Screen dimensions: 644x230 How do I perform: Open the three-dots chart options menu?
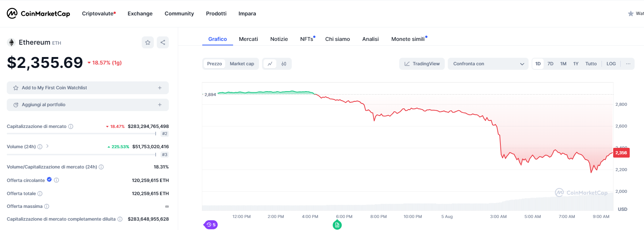coord(628,64)
